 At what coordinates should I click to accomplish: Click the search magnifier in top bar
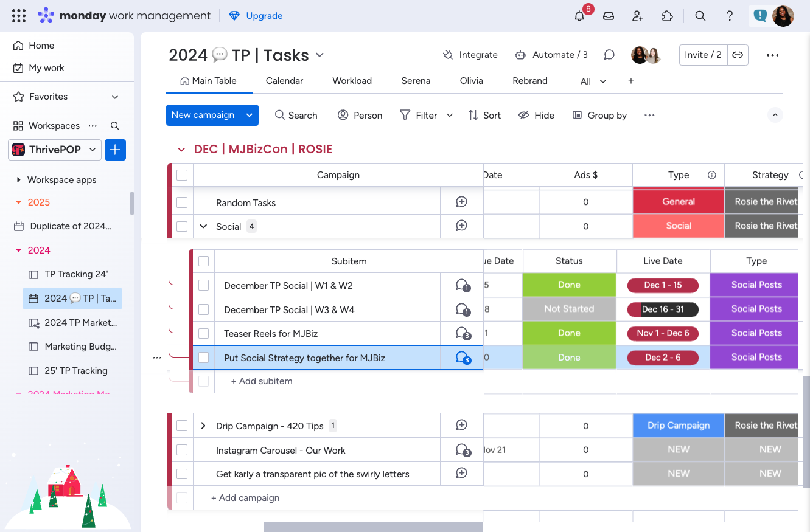700,16
